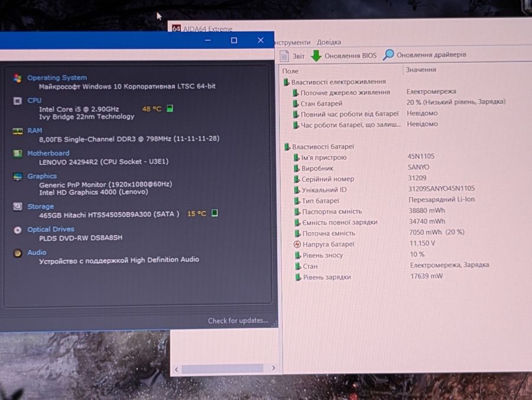Click the voltage icon beside Напруга батареї

297,244
